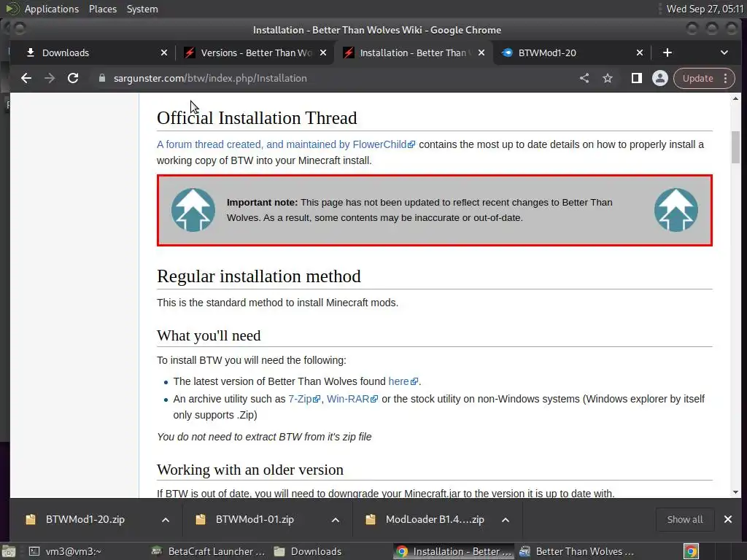Select Installation - Better Chrome taskbar entry

point(454,551)
